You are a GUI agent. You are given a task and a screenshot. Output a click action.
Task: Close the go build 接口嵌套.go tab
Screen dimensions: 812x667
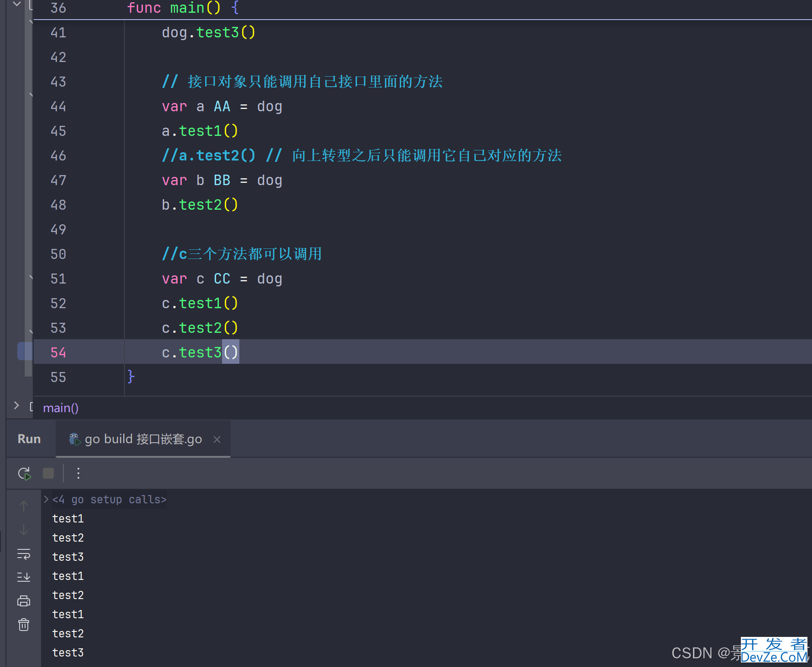(x=217, y=439)
